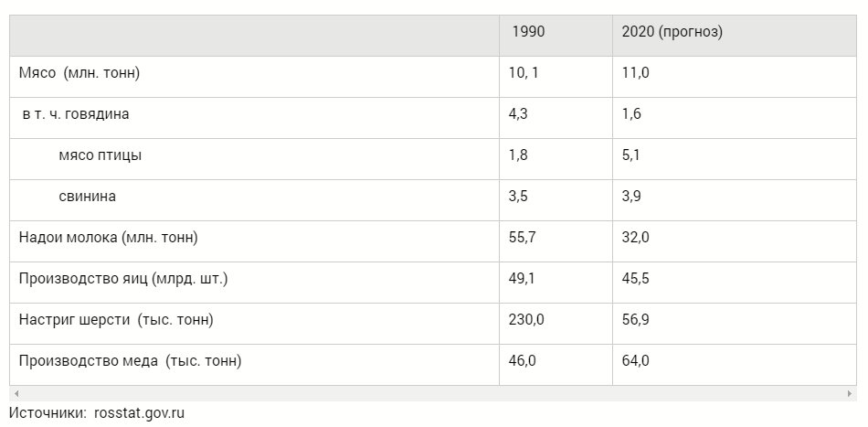
Task: Click the свинина row label
Action: tap(88, 197)
